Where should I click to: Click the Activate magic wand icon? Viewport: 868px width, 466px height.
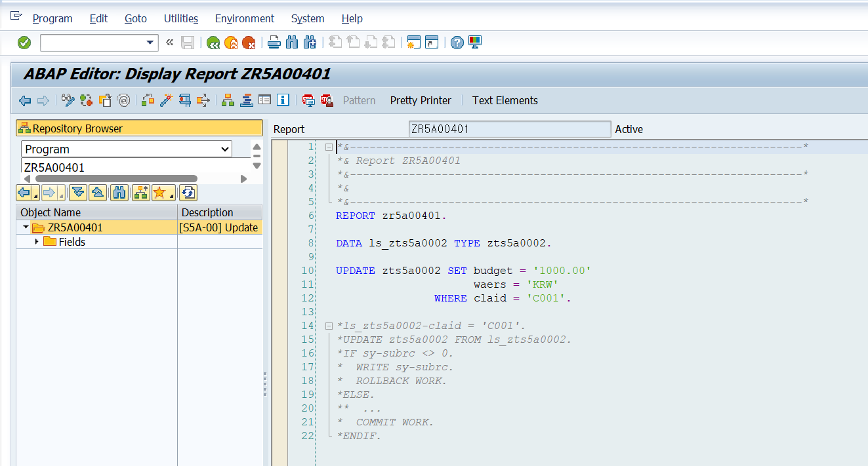tap(167, 100)
